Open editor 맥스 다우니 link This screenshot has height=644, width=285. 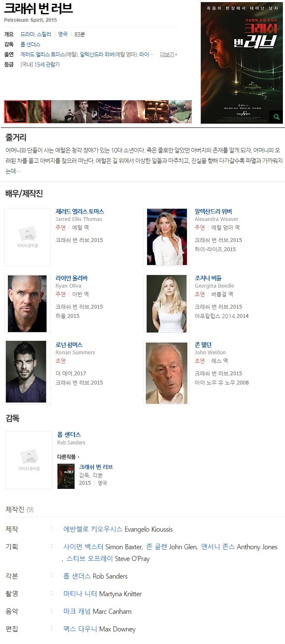pos(80,629)
